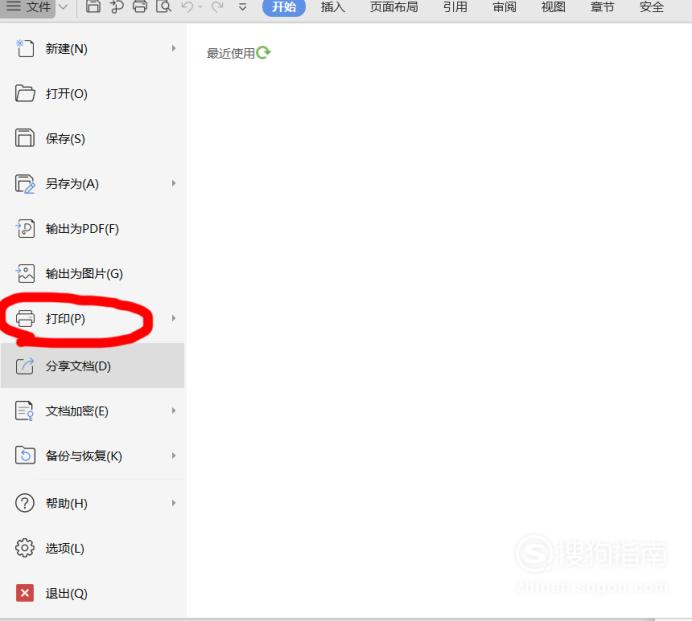Expand the 文档加密(E) submenu arrow

click(173, 410)
